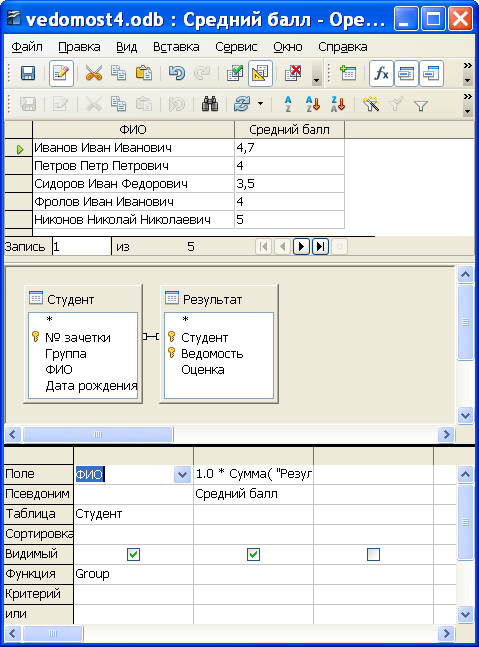Click the Функция cell showing Group

click(133, 574)
